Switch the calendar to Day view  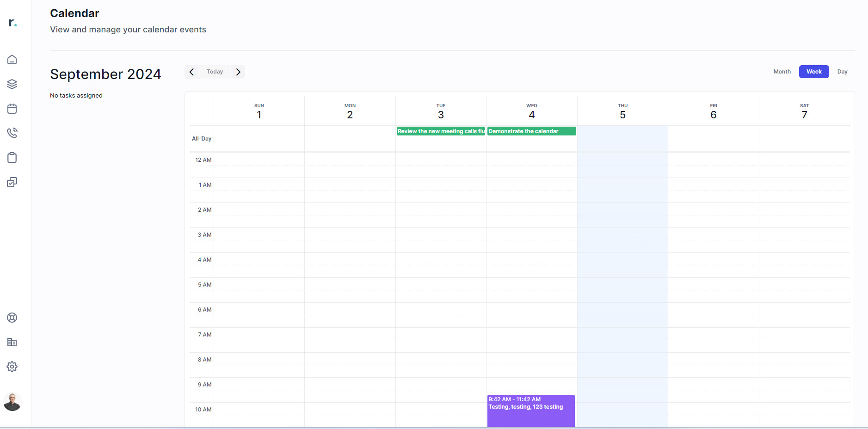pyautogui.click(x=842, y=72)
